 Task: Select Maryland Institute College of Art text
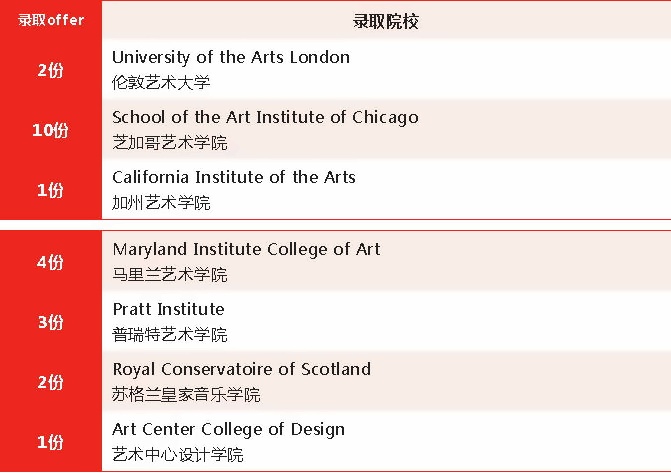click(x=246, y=249)
